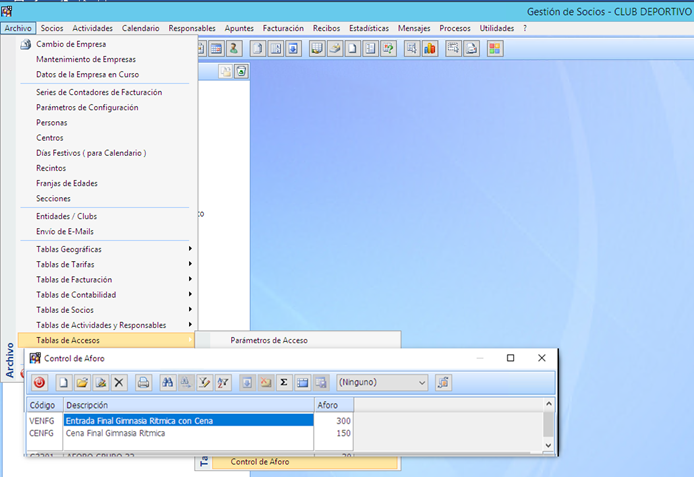Click the bar chart icon in main toolbar
Image resolution: width=694 pixels, height=477 pixels.
(x=430, y=48)
